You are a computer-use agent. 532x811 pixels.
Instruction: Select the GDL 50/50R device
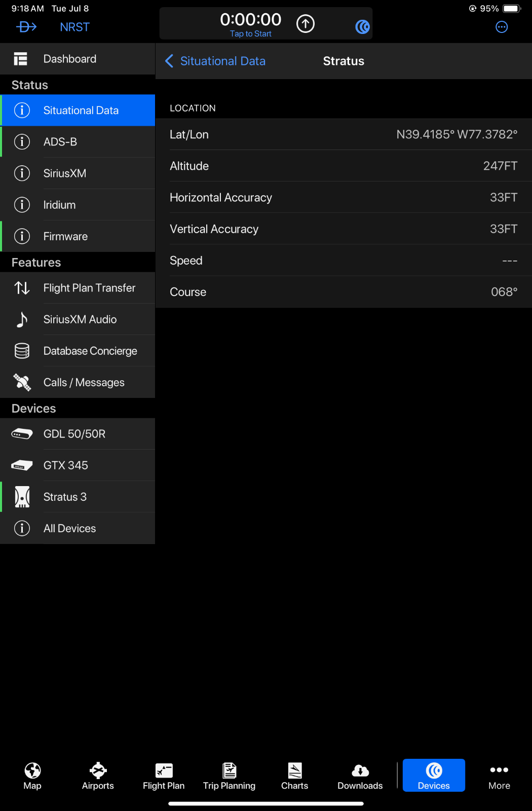pos(78,434)
